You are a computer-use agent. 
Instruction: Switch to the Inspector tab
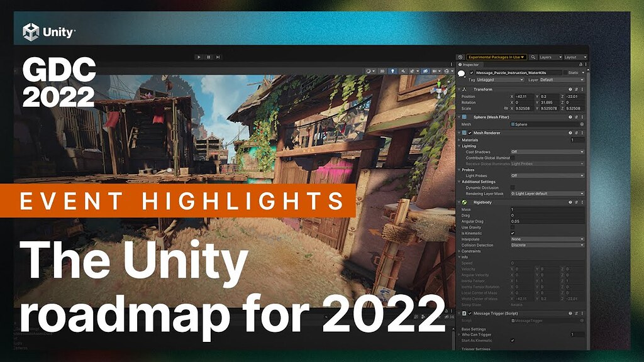coord(470,64)
